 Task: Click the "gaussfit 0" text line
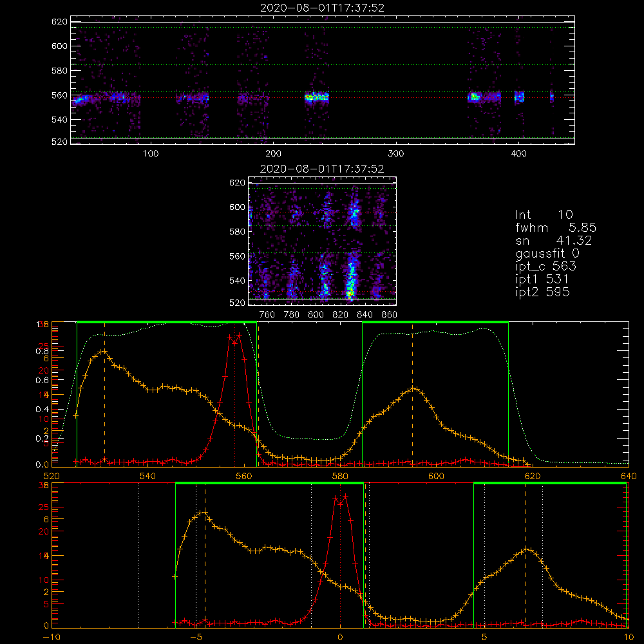pos(547,253)
